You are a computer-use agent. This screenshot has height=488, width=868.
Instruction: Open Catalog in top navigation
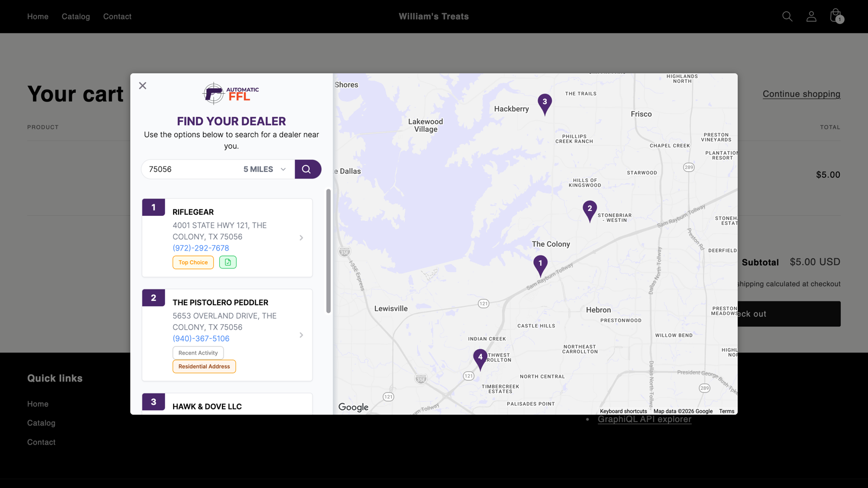tap(76, 16)
